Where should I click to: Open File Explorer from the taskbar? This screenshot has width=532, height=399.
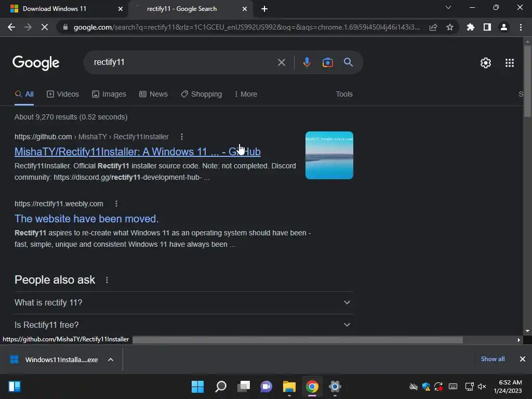tap(289, 387)
